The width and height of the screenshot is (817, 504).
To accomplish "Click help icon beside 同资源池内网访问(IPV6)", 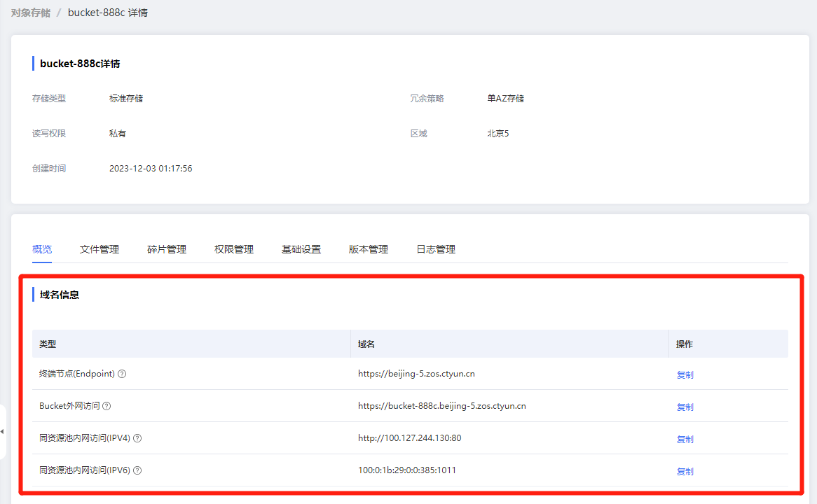I will (x=137, y=470).
